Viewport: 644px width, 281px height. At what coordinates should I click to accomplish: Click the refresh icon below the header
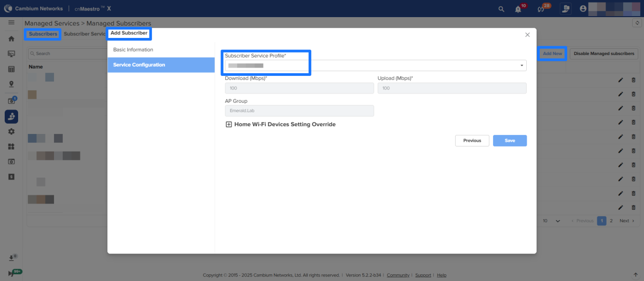point(637,23)
